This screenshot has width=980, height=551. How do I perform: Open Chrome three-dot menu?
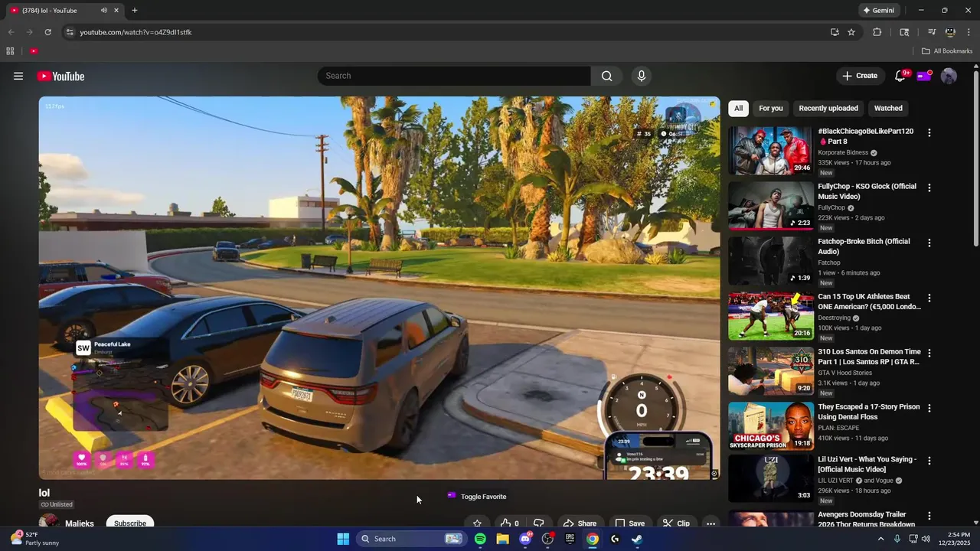coord(969,32)
